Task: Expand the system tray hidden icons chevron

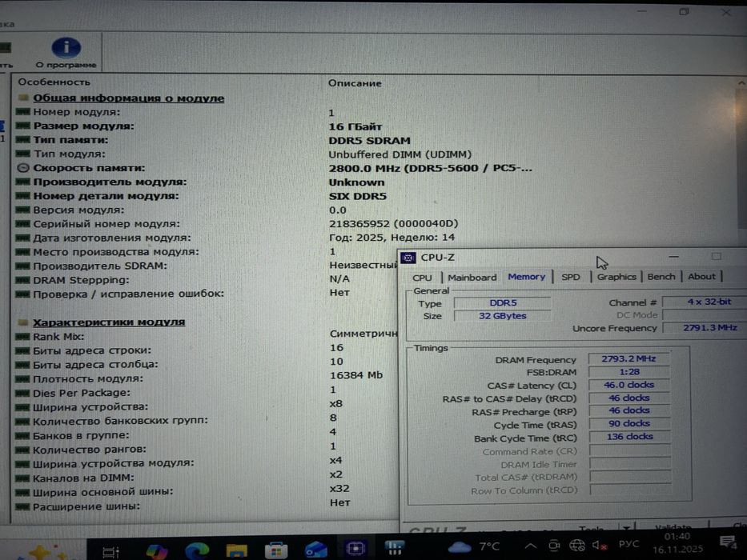Action: point(530,546)
